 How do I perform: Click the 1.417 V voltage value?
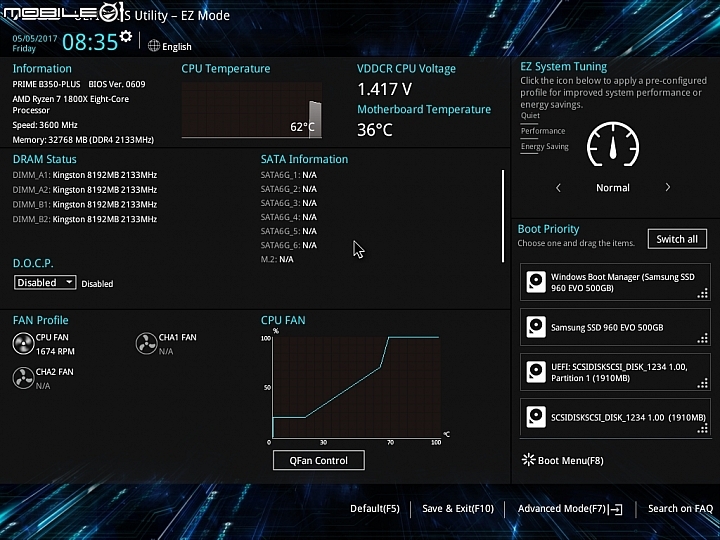[384, 89]
